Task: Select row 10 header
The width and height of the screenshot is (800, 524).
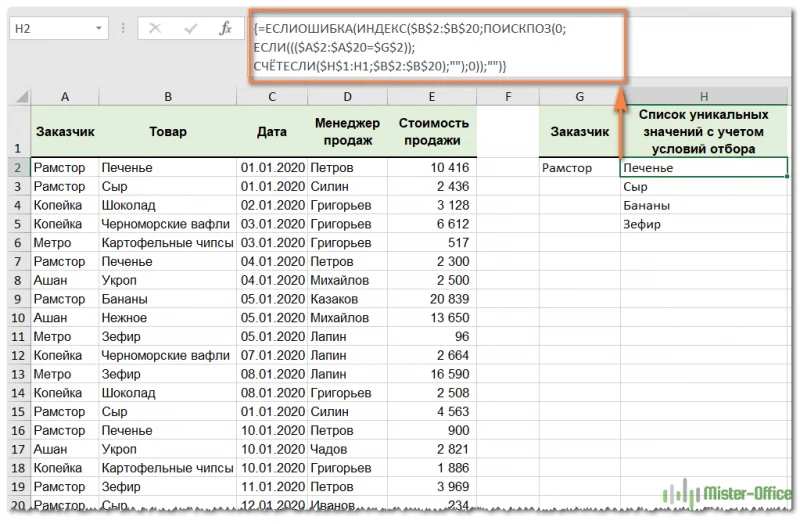Action: coord(17,318)
